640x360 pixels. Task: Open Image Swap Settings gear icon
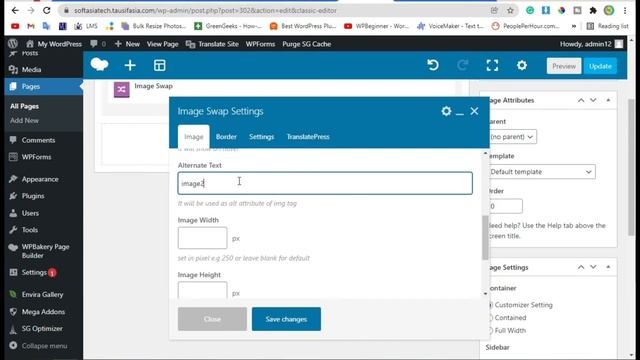[x=446, y=111]
